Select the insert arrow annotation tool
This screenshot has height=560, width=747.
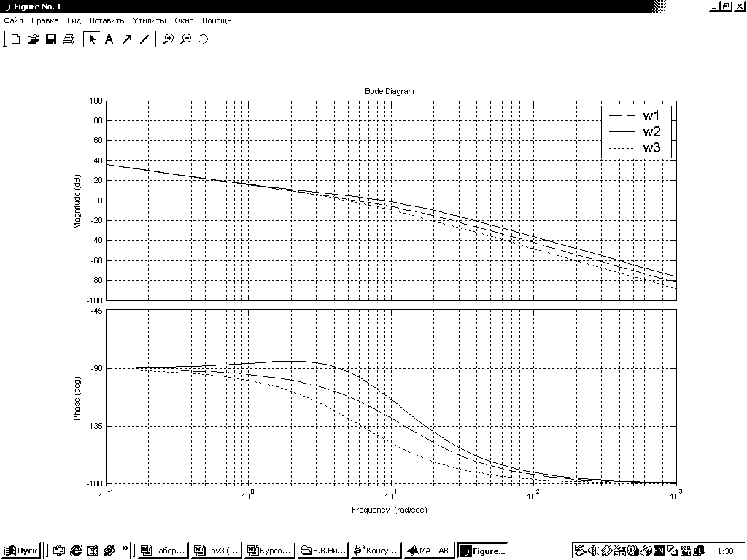click(127, 39)
